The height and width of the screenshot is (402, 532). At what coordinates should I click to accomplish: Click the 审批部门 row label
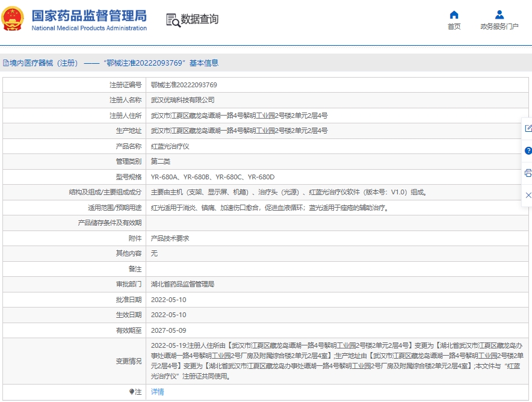[129, 284]
